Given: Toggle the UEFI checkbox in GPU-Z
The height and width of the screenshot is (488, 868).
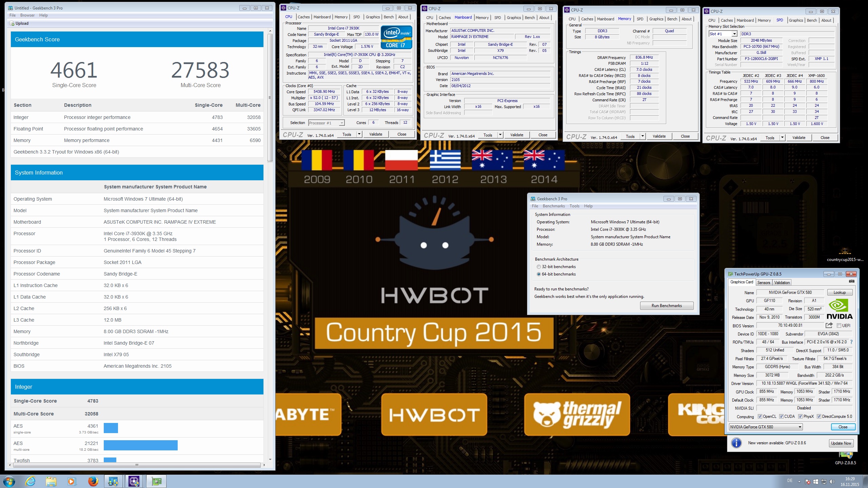Looking at the screenshot, I should (839, 326).
